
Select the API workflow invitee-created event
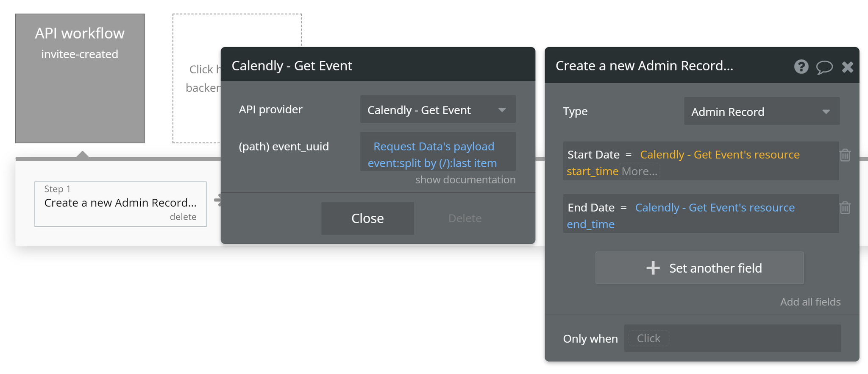coord(80,78)
